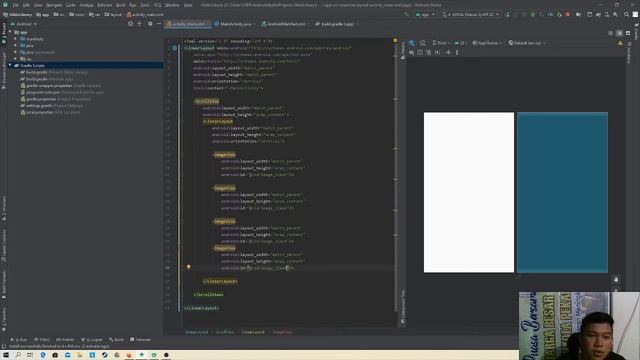
Task: Click the red Stop button in toolbar
Action: pyautogui.click(x=568, y=14)
